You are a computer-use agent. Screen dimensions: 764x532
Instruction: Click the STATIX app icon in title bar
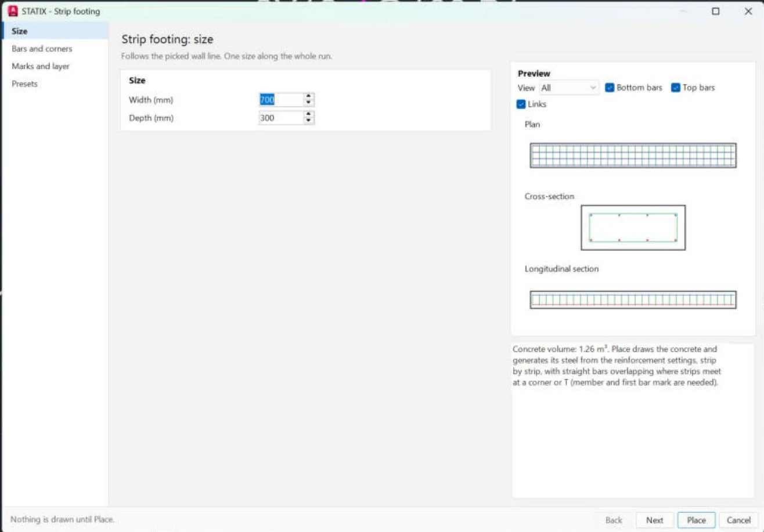tap(13, 11)
